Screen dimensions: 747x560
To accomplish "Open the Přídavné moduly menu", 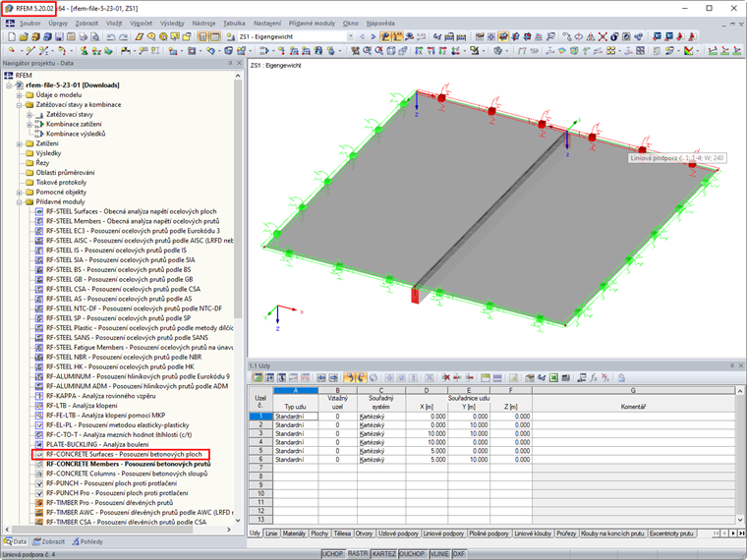I will (x=312, y=23).
